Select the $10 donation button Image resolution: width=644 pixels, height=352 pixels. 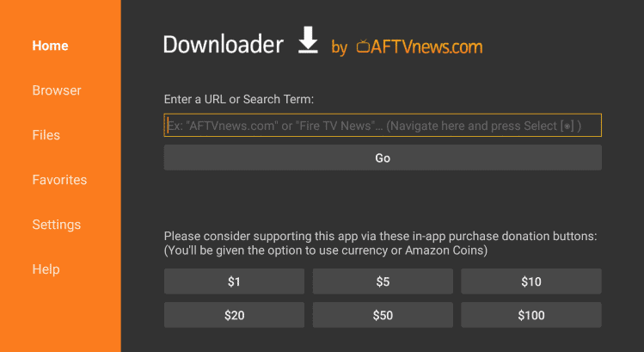pos(531,281)
